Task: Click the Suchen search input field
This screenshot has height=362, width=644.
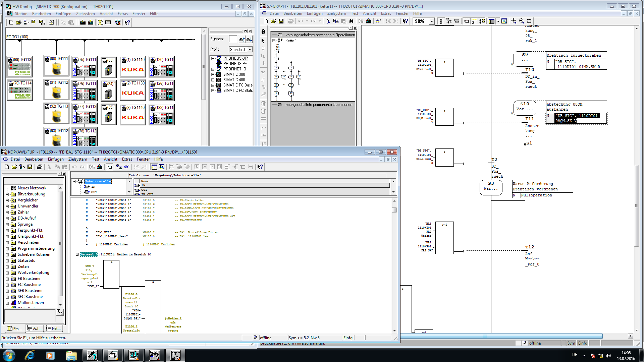Action: click(x=233, y=39)
